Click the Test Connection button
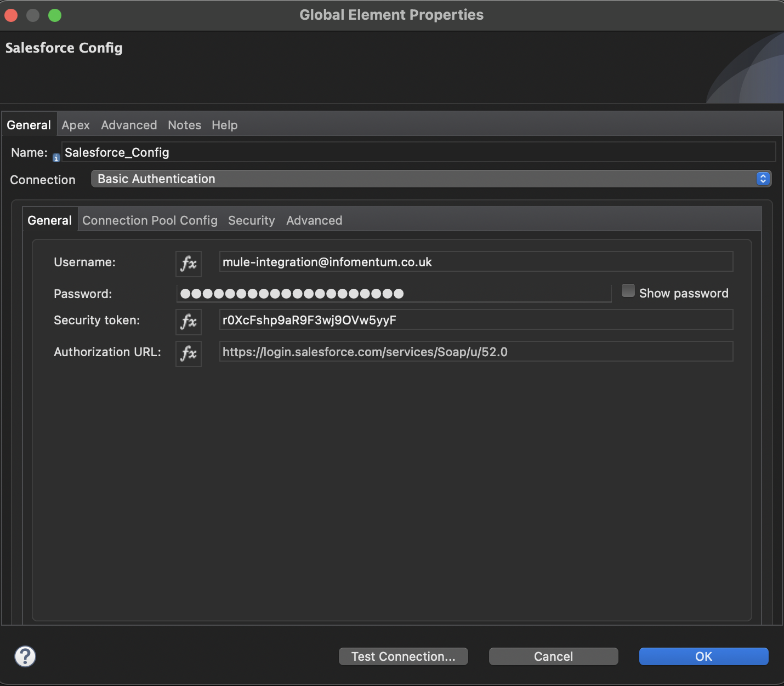Screen dimensions: 784x686 (x=404, y=656)
